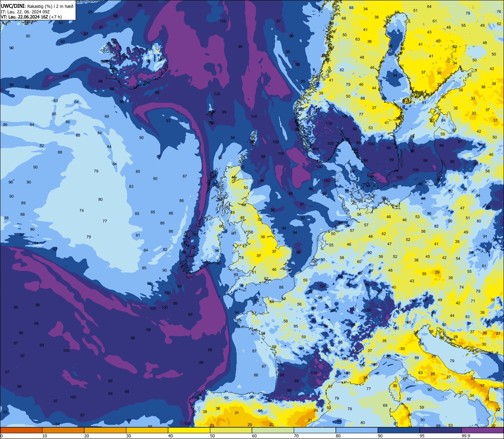The image size is (504, 439).
Task: Click the '74' humidity value in the Atlantic
Action: (x=82, y=211)
